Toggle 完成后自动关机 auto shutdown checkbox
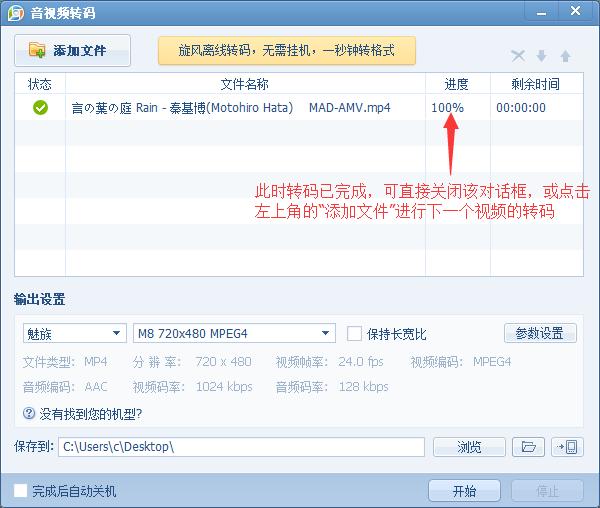 coord(21,490)
